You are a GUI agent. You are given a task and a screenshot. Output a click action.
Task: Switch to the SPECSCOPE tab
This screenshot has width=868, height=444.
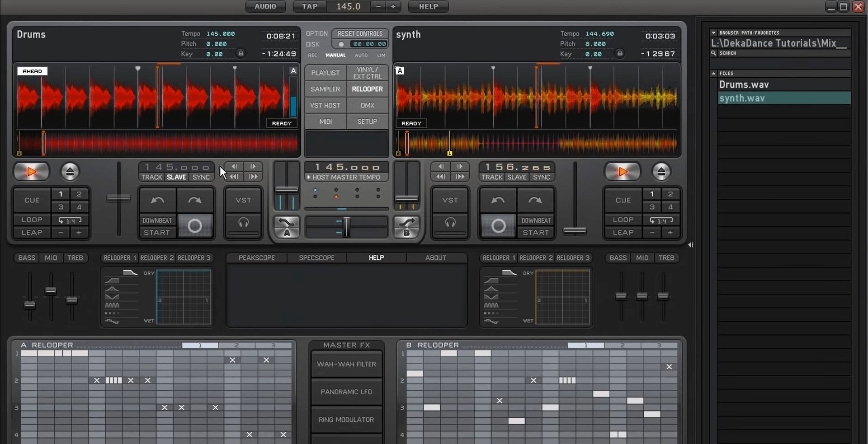coord(316,257)
